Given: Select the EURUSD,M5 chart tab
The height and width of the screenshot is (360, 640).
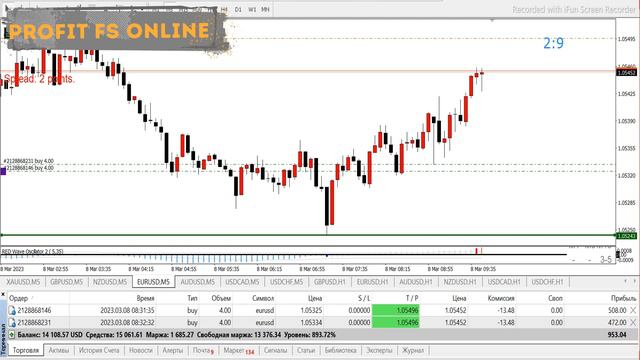Looking at the screenshot, I should [153, 282].
